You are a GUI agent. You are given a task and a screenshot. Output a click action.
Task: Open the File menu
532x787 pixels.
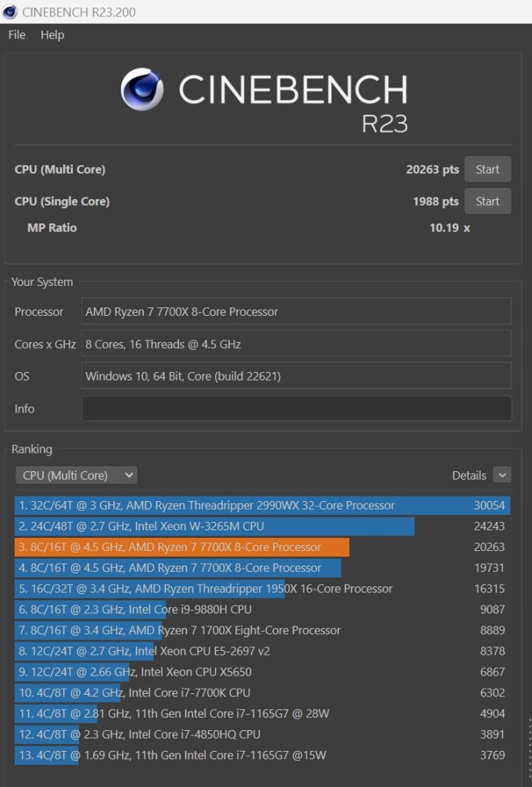pos(17,35)
